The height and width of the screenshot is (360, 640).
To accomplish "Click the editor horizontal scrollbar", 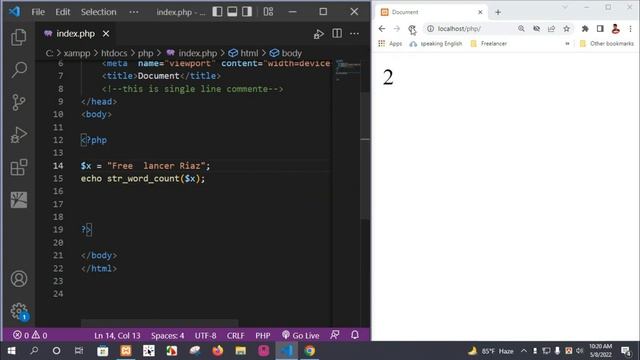I will (x=159, y=323).
